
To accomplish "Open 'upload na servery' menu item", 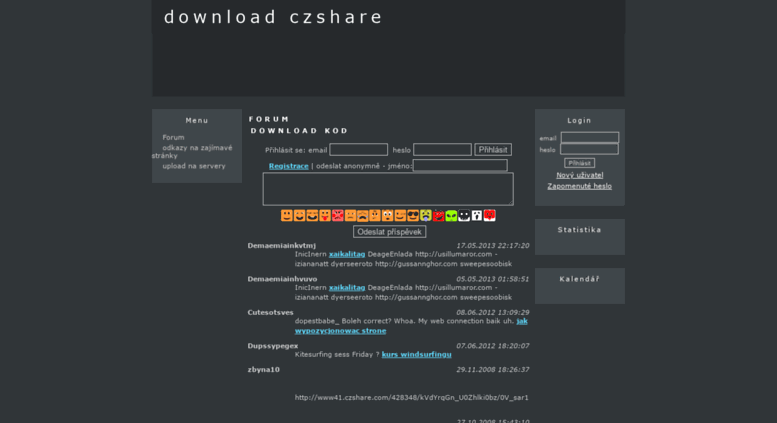I will 194,166.
